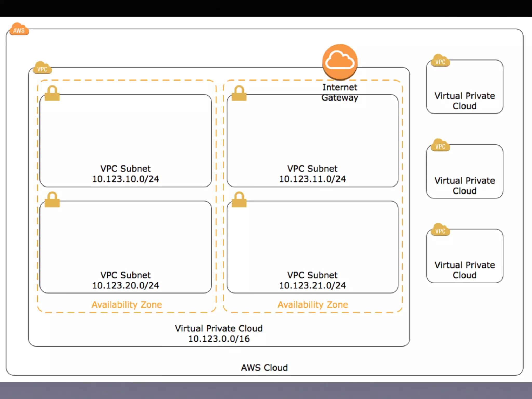Click the '10.123.0.0/16' CIDR text

(219, 339)
